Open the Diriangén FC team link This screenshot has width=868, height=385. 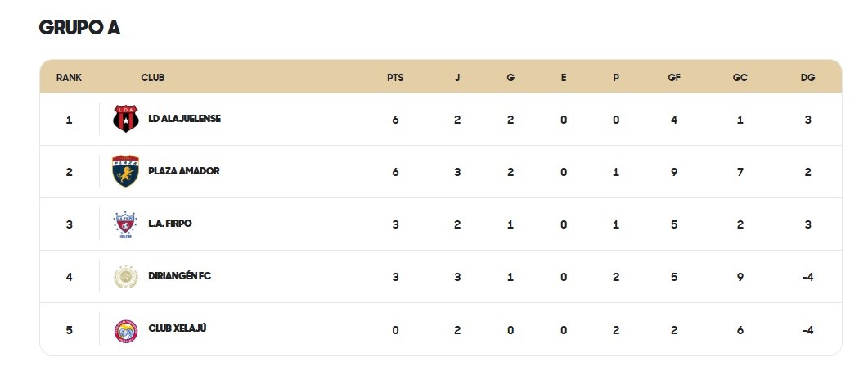(179, 276)
